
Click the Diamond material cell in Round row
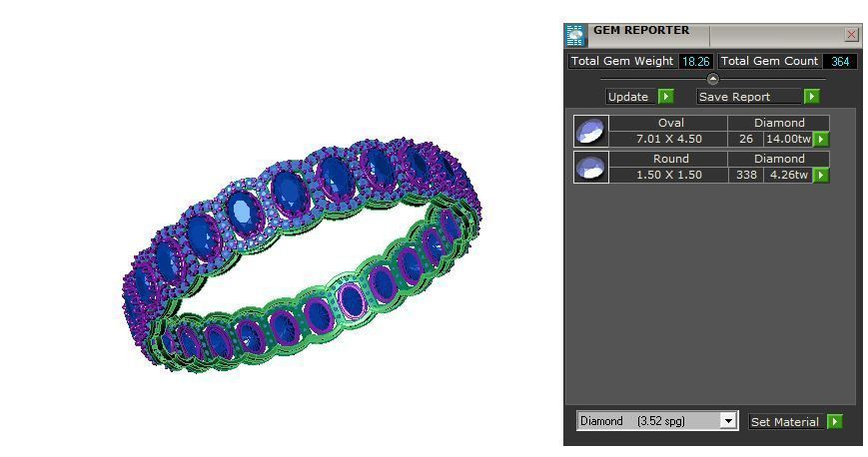tap(779, 159)
